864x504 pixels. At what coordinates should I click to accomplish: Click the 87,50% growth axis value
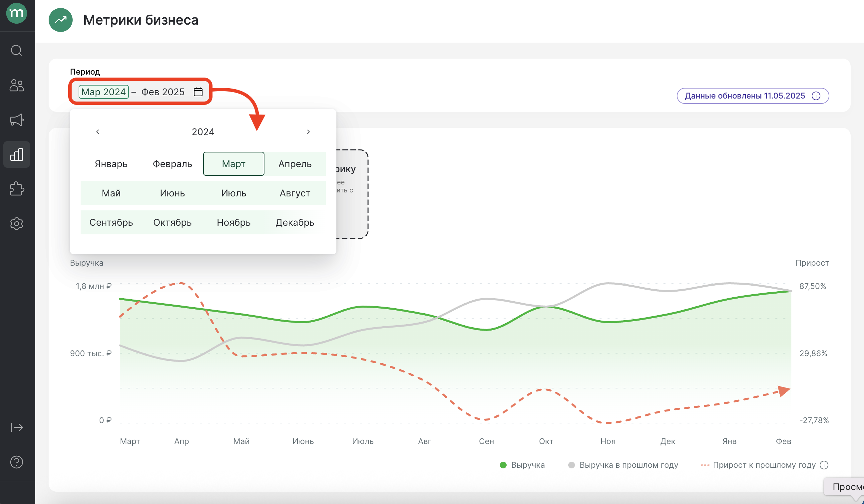pos(813,286)
